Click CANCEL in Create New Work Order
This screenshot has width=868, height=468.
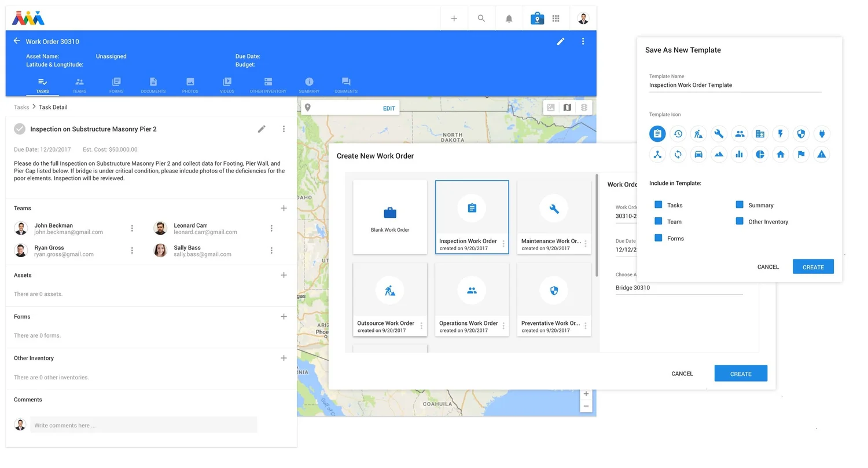pos(682,374)
